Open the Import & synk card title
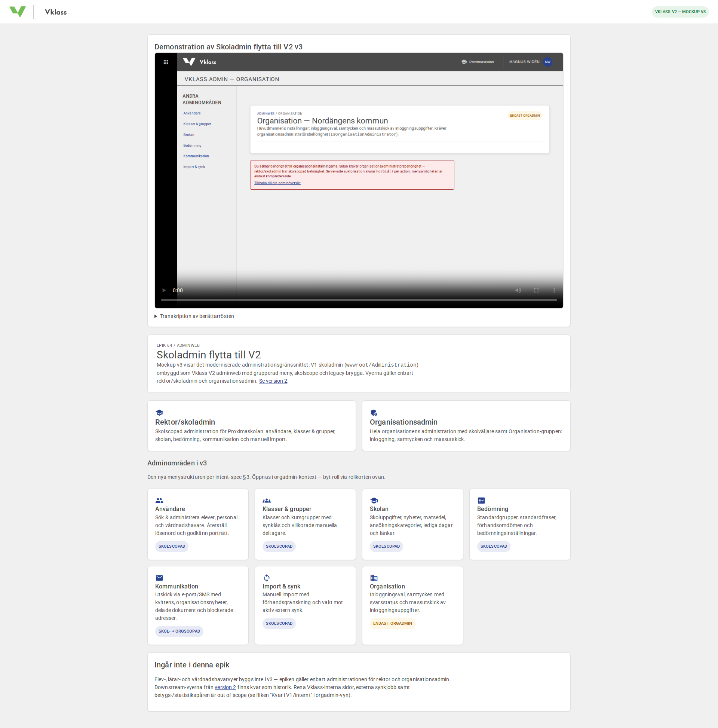Viewport: 718px width, 728px height. [281, 586]
